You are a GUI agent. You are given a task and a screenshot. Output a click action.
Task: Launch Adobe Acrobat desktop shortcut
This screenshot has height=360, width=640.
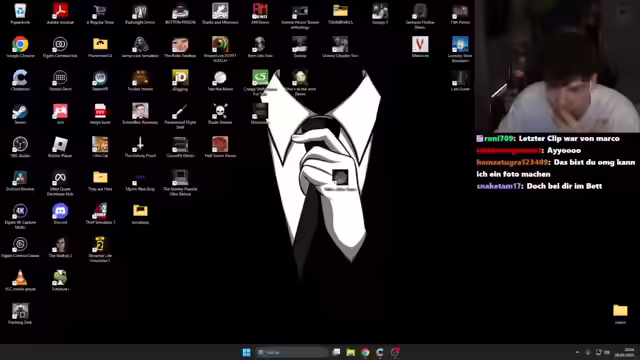[60, 13]
